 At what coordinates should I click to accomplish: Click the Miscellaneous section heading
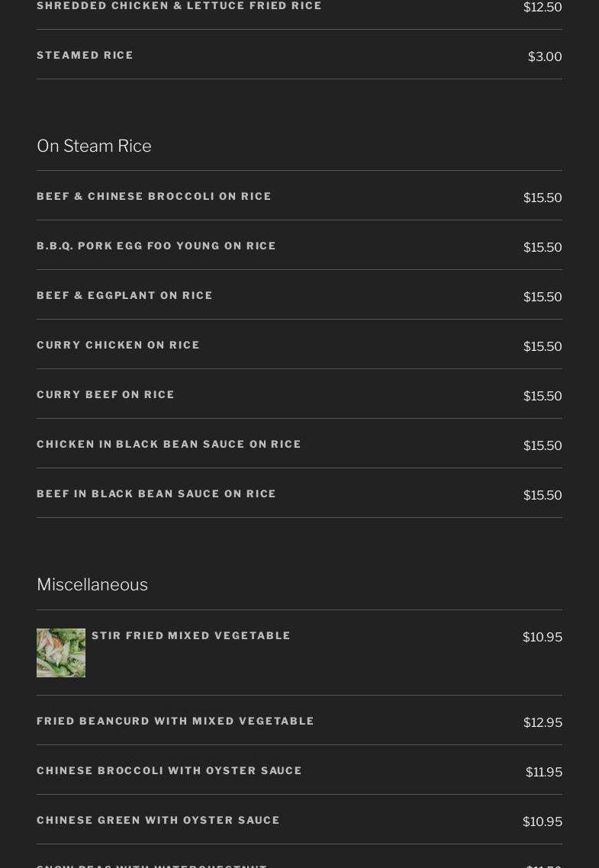tap(92, 585)
